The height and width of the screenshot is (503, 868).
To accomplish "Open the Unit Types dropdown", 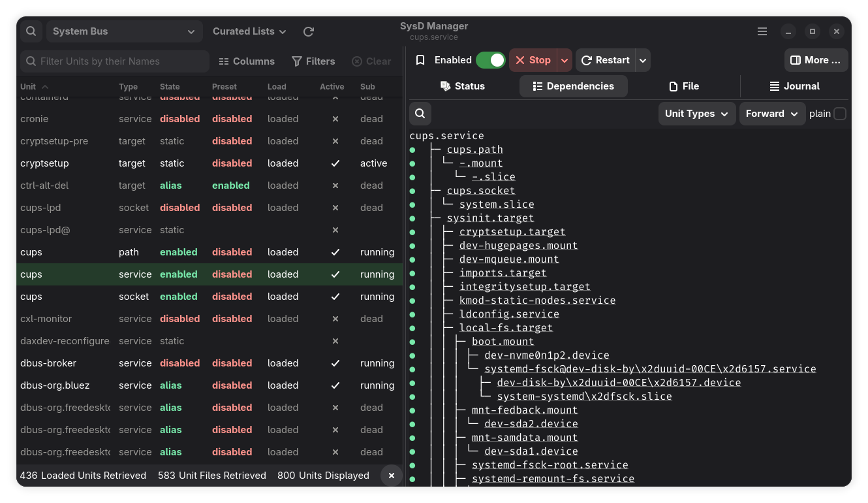I will pos(696,114).
